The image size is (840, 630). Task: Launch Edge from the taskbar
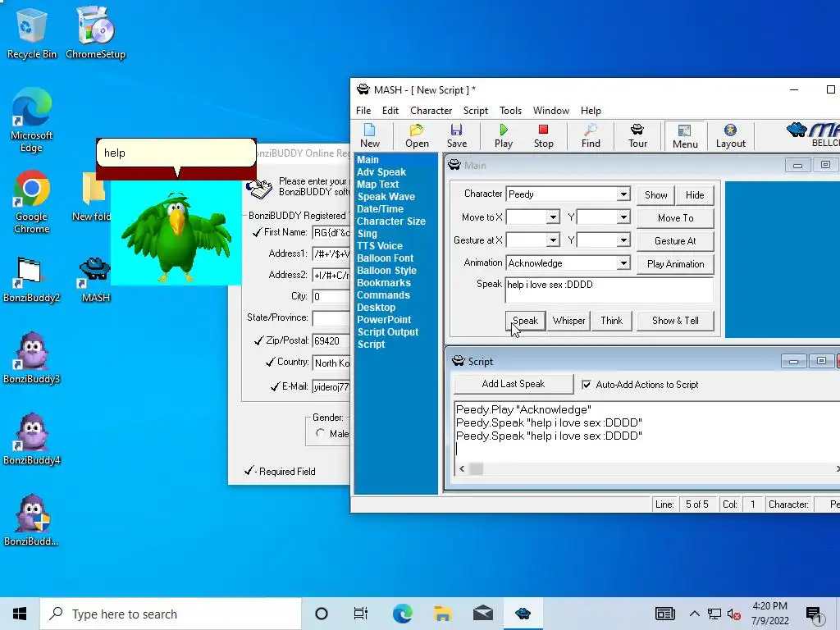402,614
